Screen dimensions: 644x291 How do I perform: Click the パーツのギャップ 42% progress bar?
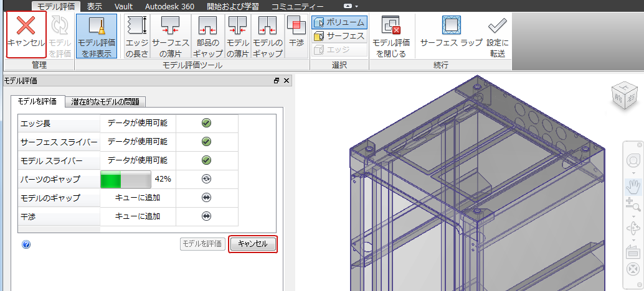126,179
